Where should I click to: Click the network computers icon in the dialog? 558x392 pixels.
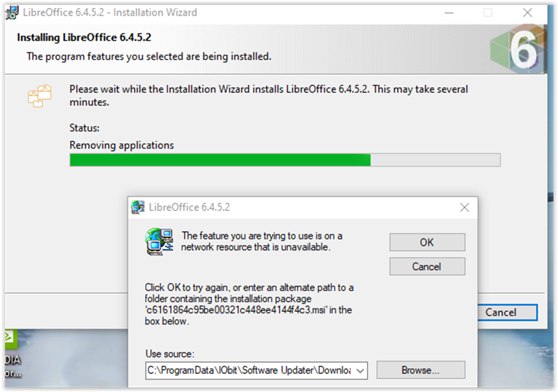point(159,242)
